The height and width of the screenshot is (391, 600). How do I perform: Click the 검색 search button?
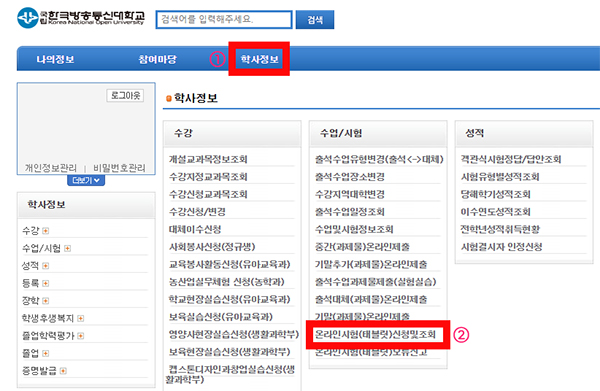click(315, 20)
